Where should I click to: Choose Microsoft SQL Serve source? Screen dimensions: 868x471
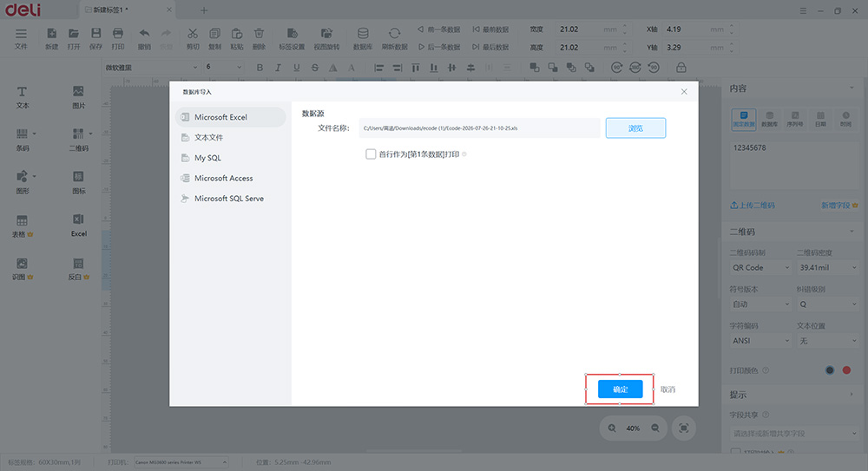click(x=230, y=198)
